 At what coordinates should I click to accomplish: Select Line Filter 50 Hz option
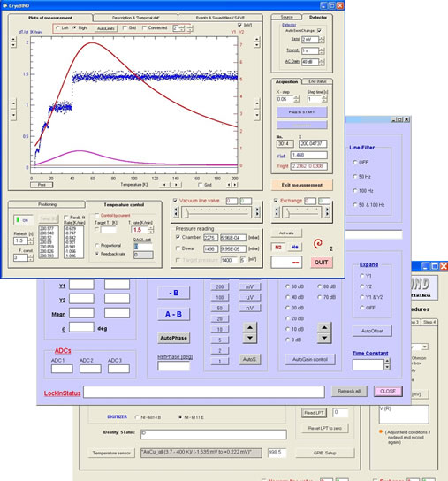pyautogui.click(x=355, y=176)
